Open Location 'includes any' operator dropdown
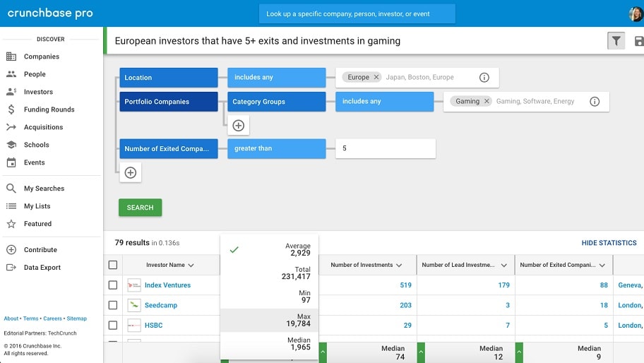 tap(276, 78)
